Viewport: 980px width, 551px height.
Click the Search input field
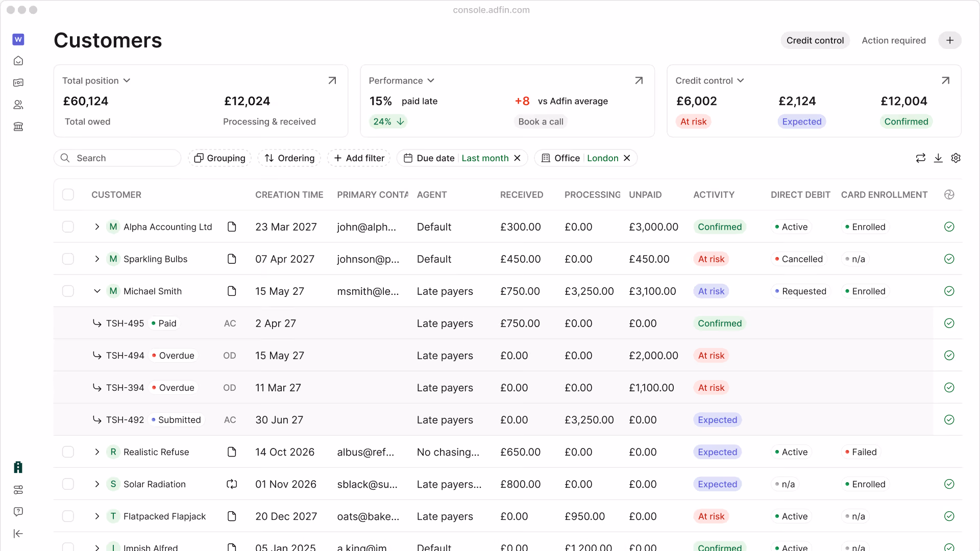tap(117, 158)
